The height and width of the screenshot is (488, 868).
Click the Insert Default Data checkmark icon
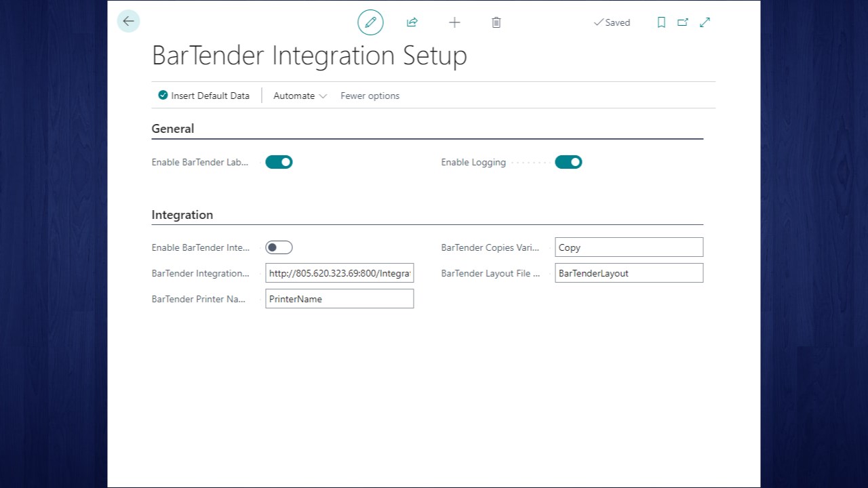pos(163,96)
